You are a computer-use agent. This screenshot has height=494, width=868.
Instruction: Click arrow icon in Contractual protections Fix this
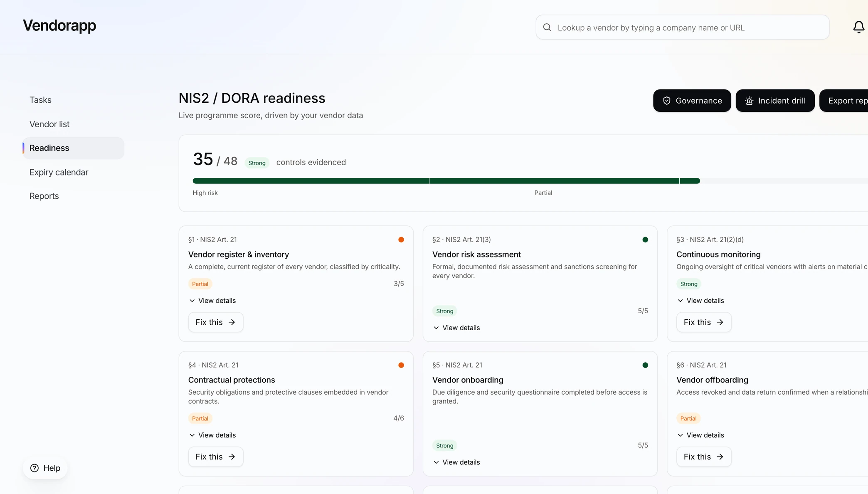pos(232,457)
